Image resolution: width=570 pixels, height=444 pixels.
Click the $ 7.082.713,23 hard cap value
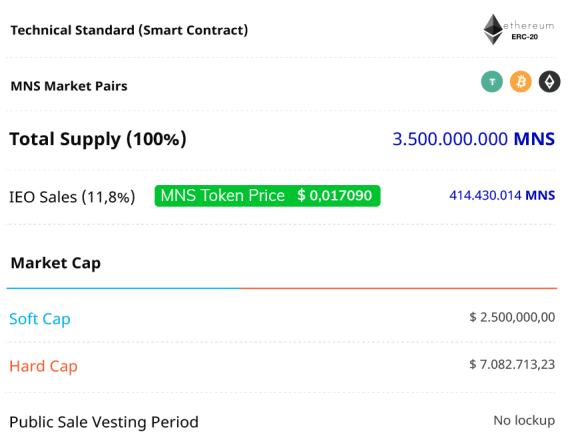click(x=512, y=364)
